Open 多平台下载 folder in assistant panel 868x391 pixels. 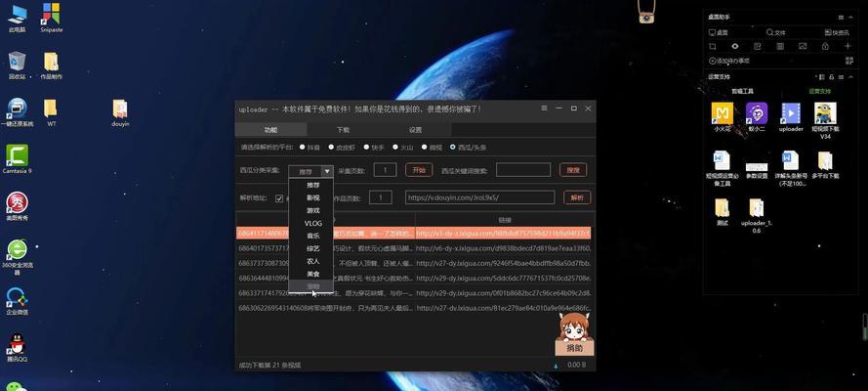click(825, 164)
